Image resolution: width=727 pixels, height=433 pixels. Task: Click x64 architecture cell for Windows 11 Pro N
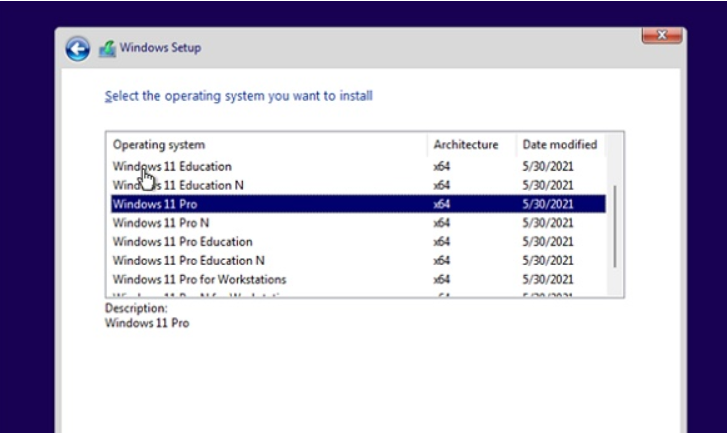click(442, 223)
